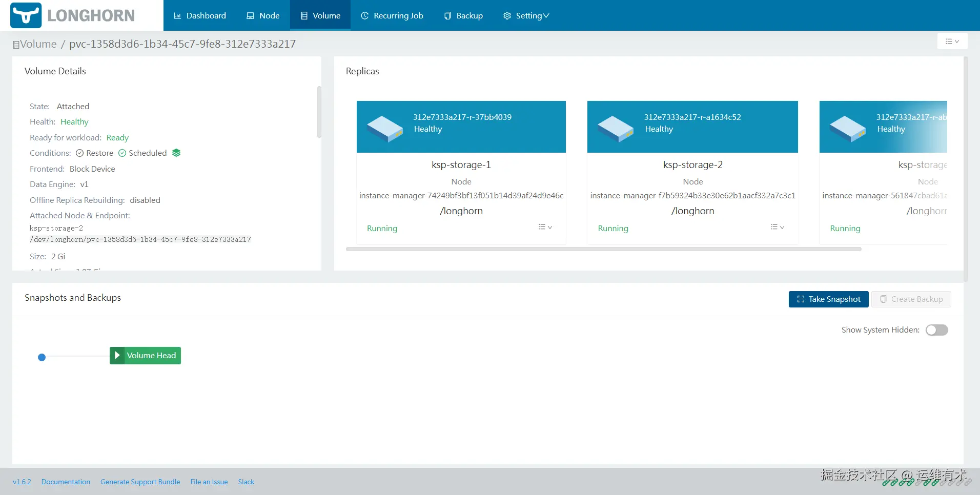Go to the Node page

[263, 15]
